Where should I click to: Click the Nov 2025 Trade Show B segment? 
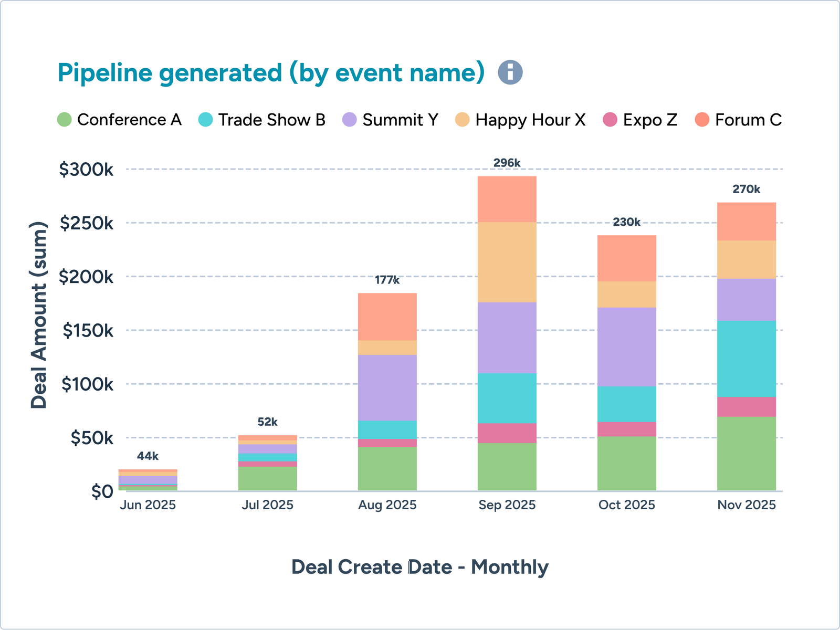point(746,359)
